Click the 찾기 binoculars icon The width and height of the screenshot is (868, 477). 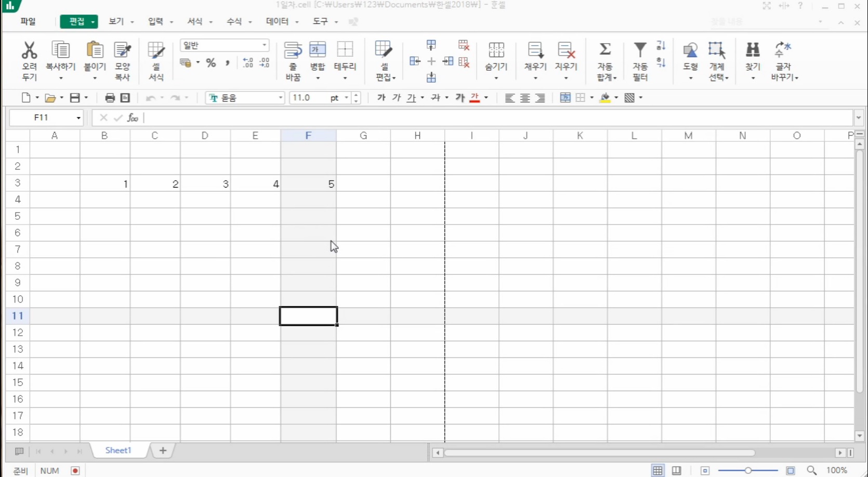(x=752, y=50)
